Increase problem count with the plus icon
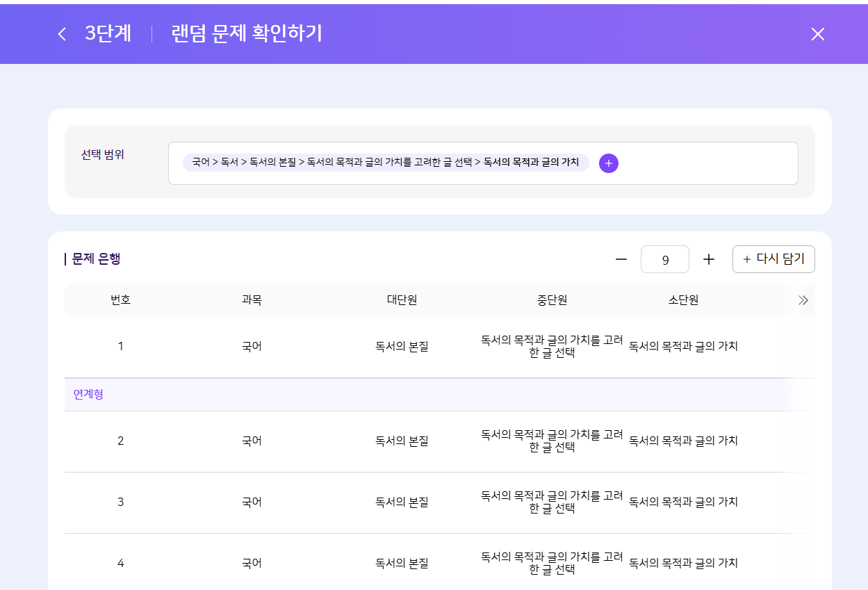 tap(708, 259)
